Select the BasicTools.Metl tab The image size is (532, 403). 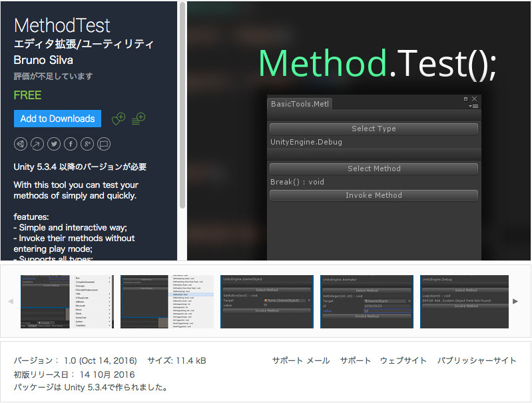pos(300,104)
